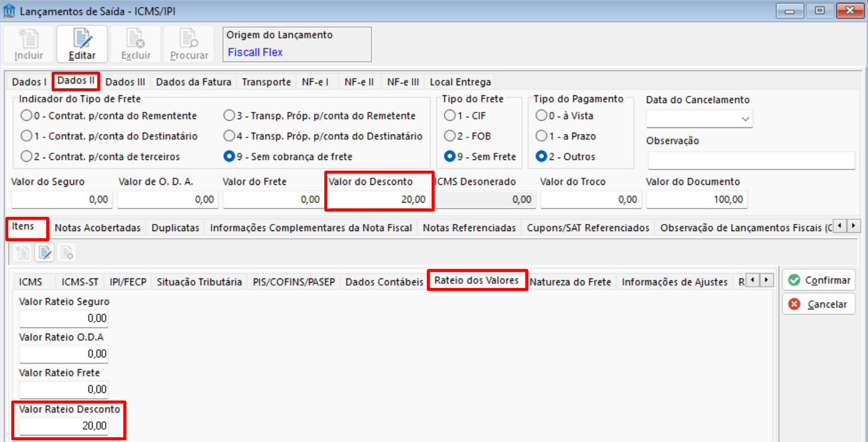Click the edit item icon under Itens

tap(44, 253)
